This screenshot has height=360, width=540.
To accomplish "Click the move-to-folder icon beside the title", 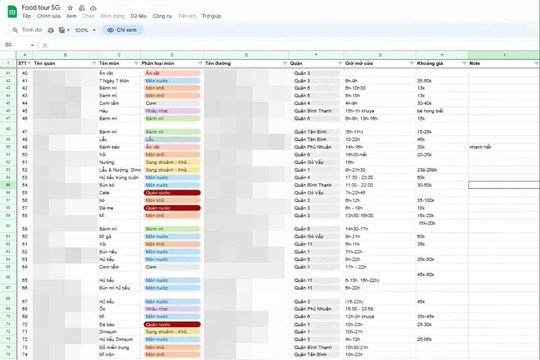I will pos(82,8).
